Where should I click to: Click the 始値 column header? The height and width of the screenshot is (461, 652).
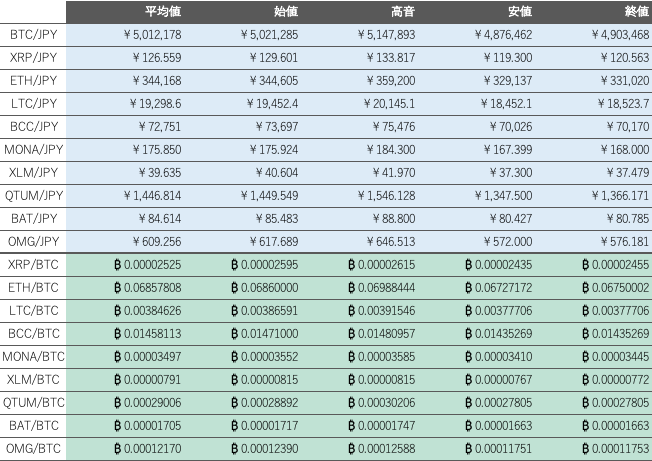(286, 12)
